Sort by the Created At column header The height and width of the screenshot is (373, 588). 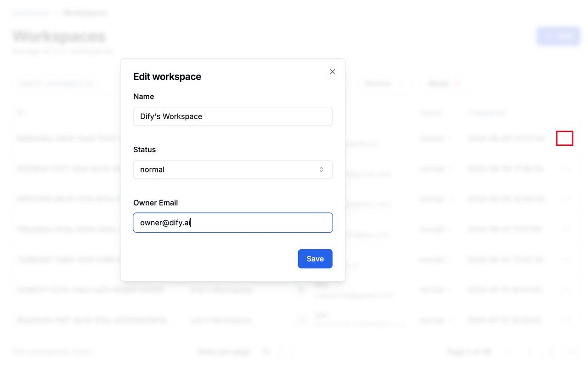[486, 113]
